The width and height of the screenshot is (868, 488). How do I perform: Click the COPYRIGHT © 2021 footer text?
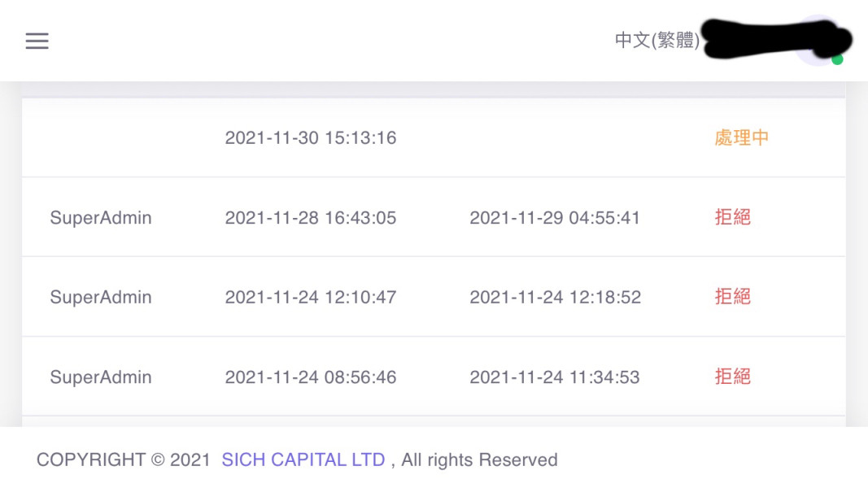click(124, 460)
